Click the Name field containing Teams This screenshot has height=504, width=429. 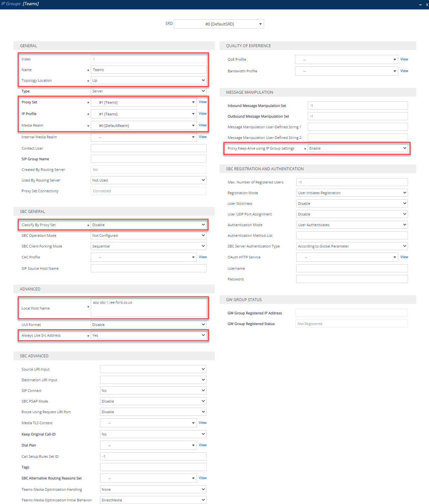point(148,70)
